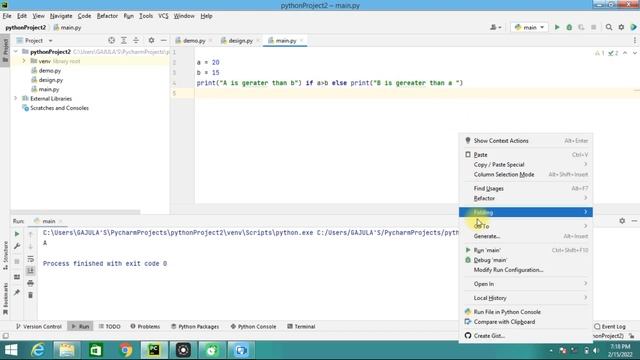640x360 pixels.
Task: Open Internet Explorer from taskbar
Action: [38, 350]
